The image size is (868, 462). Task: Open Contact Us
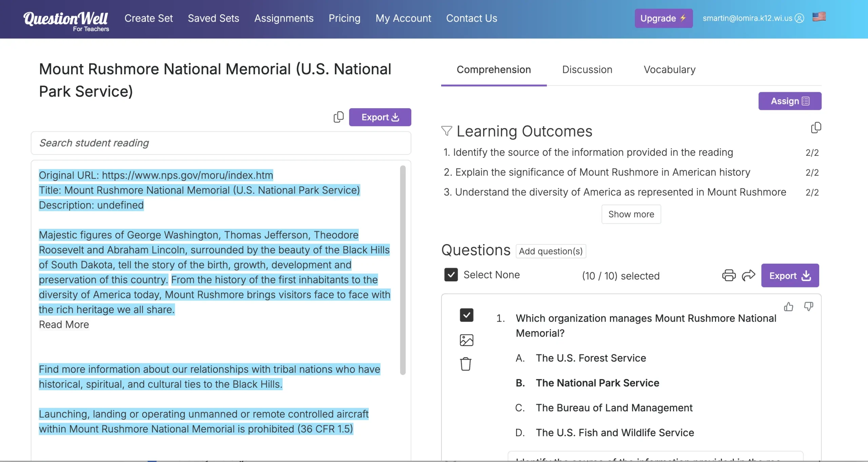(472, 18)
